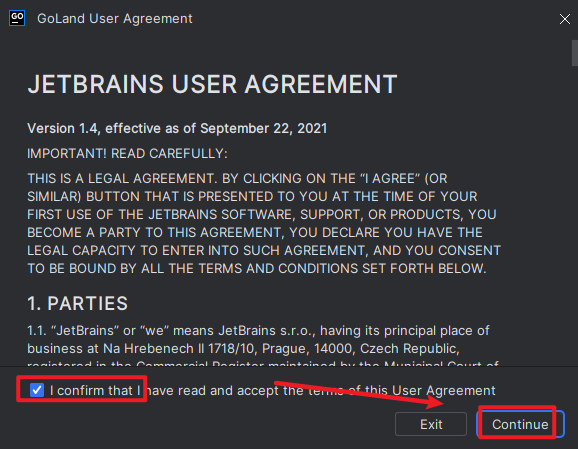The height and width of the screenshot is (449, 578).
Task: Click the 'THIS IS A LEGAL AGREEMENT' paragraph
Action: 264,223
